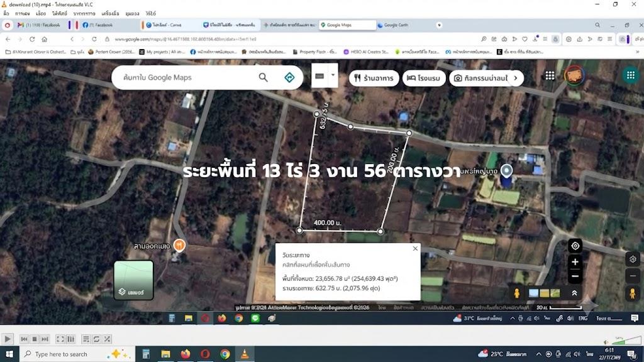Show VLC extended settings (equalizer icon)

[x=70, y=339]
